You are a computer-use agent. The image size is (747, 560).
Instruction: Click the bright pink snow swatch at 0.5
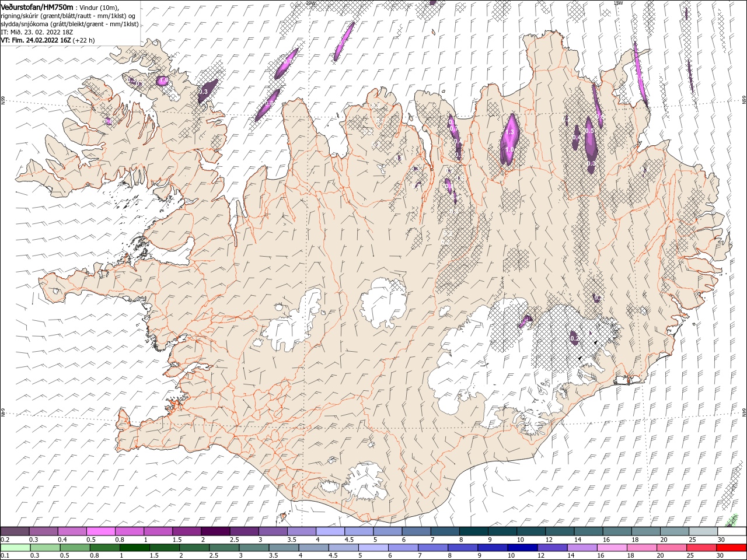[101, 531]
